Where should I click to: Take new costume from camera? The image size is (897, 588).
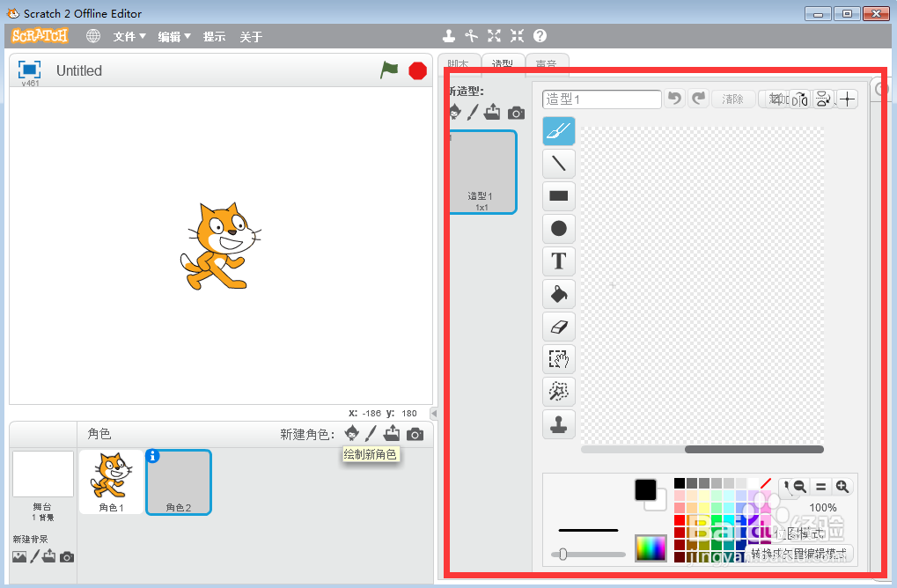coord(516,113)
